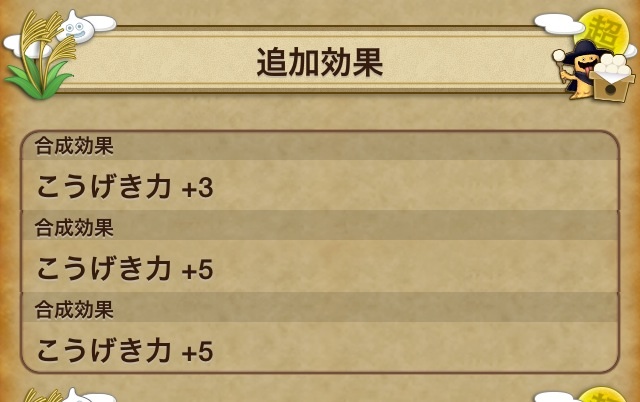The image size is (640, 402).
Task: Tap the partial gold coin at the bottom edge
Action: (x=600, y=394)
